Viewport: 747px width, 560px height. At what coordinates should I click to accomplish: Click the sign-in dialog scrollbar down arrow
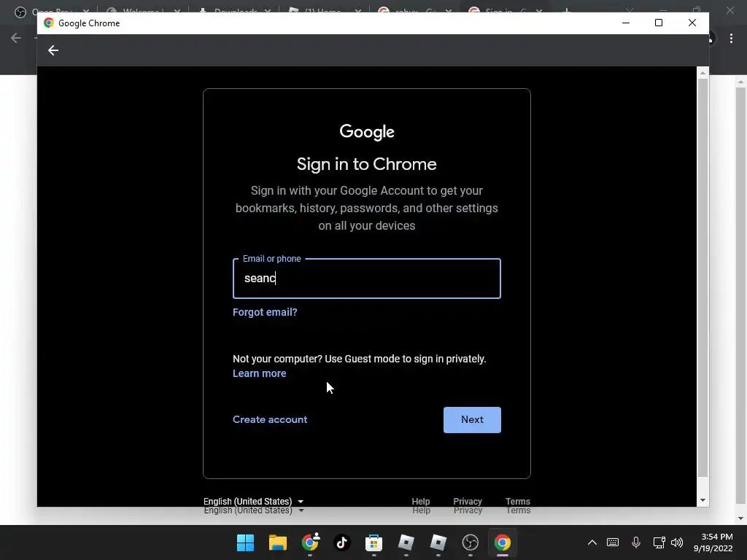tap(703, 500)
